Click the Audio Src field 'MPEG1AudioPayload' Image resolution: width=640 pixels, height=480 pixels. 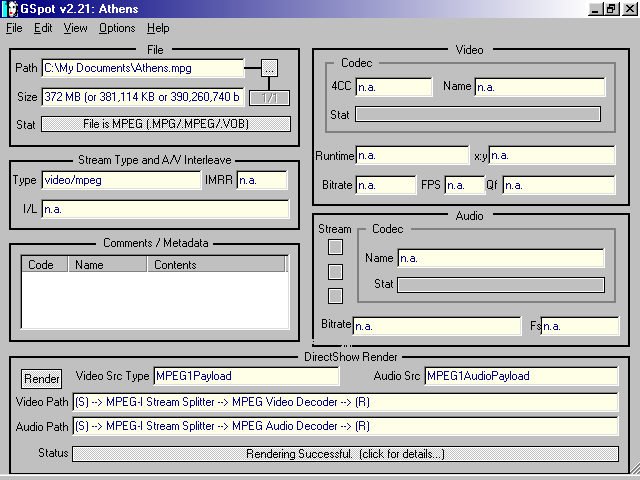(521, 376)
